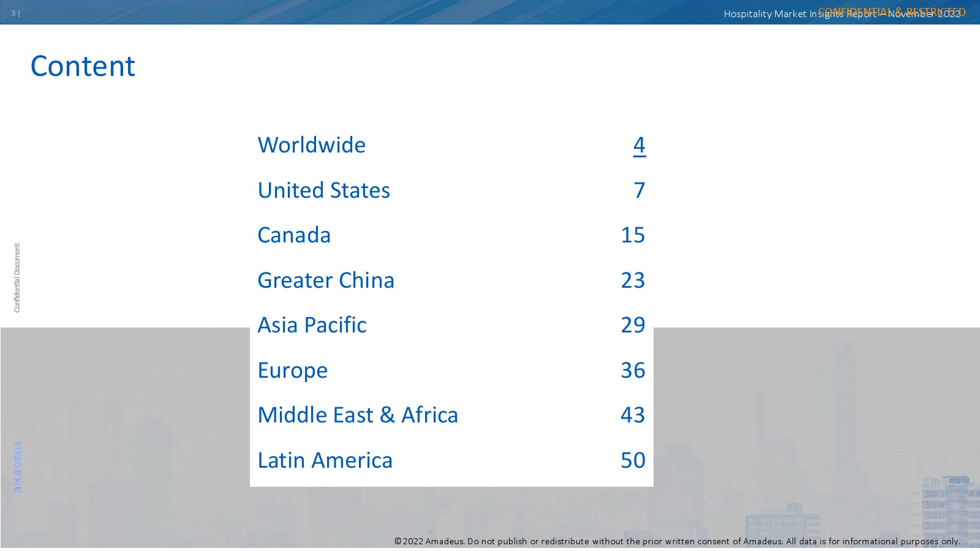This screenshot has width=980, height=551.
Task: Select the United States entry
Action: (323, 190)
